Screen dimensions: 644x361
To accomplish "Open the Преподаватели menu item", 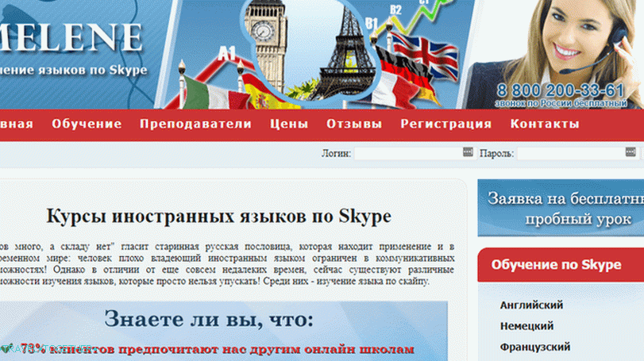I will click(195, 124).
